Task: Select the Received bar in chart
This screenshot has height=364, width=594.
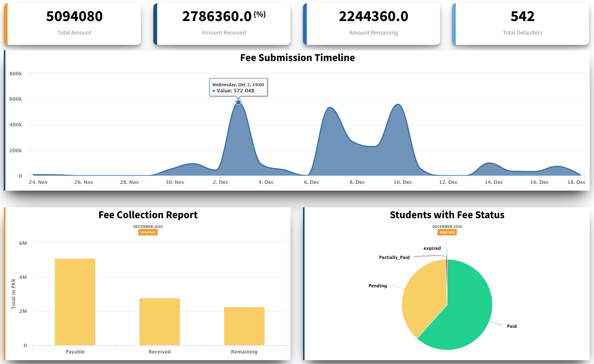Action: point(160,321)
